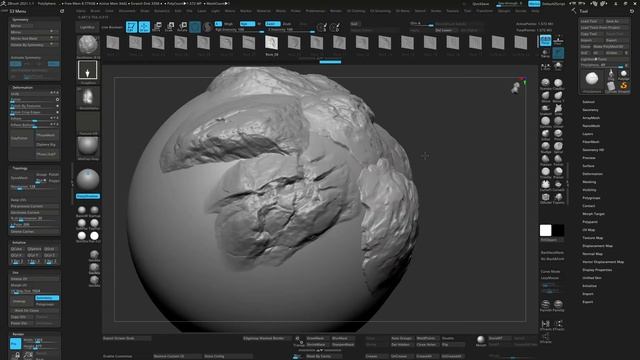Open the Color menu
The image size is (640, 360).
point(109,11)
